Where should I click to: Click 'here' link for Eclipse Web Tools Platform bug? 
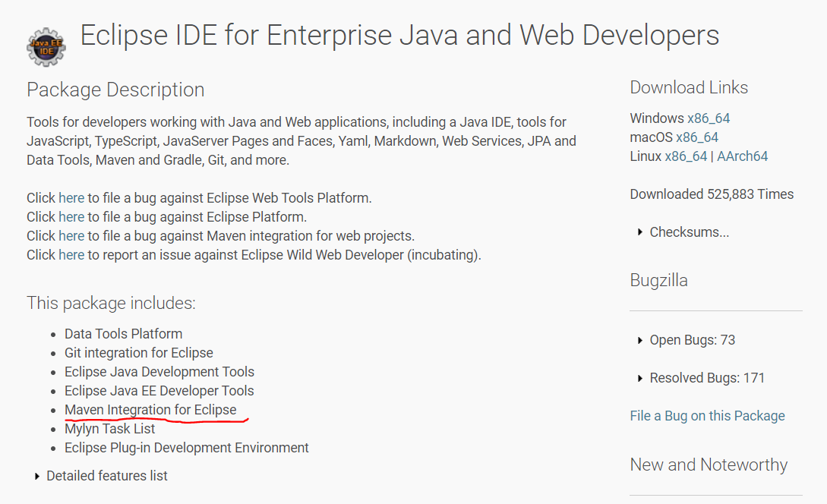coord(71,197)
